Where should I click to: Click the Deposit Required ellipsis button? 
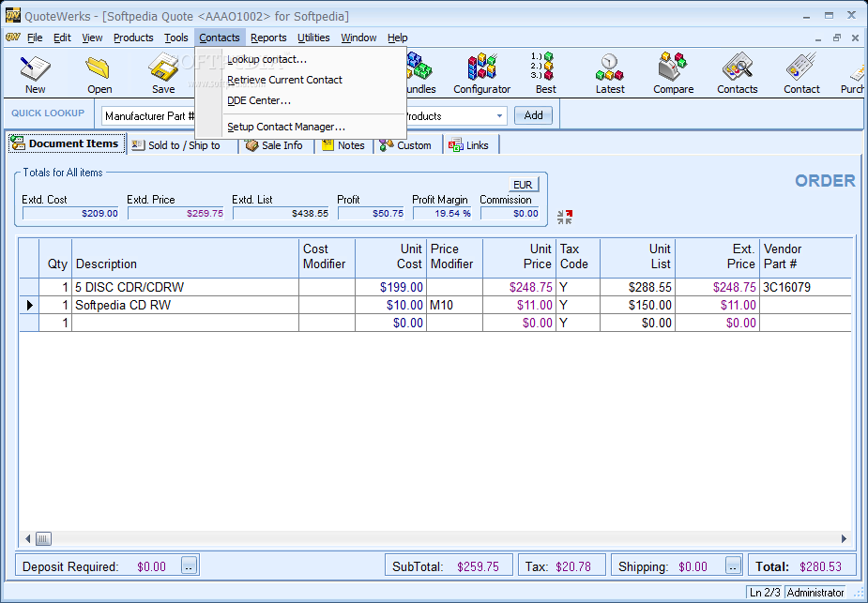pos(189,566)
